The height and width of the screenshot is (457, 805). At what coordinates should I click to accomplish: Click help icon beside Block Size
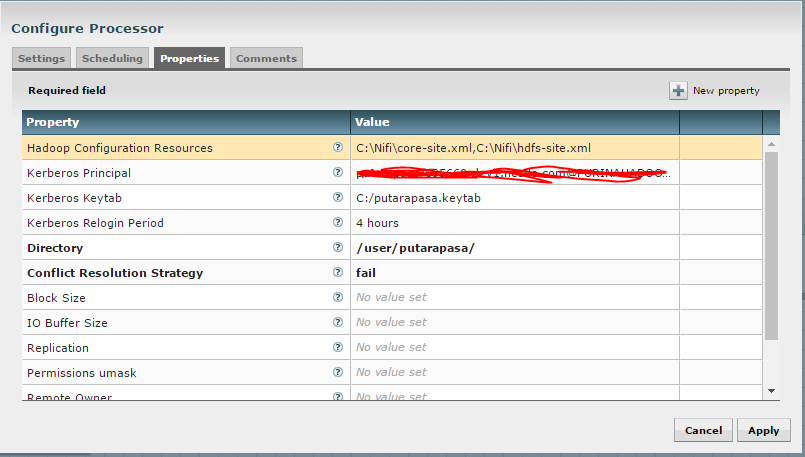point(337,297)
